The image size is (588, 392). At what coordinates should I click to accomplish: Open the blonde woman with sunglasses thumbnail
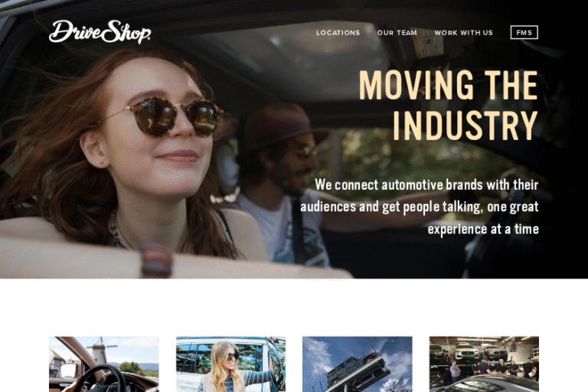click(230, 364)
